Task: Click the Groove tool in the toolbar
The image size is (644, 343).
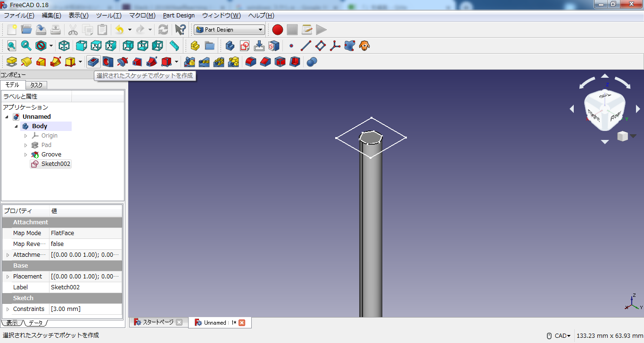Action: (123, 62)
